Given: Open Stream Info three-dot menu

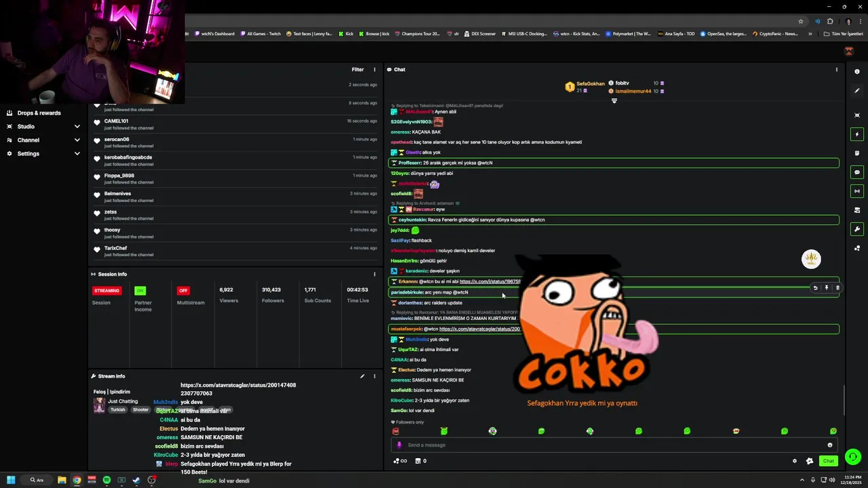Looking at the screenshot, I should pyautogui.click(x=374, y=376).
